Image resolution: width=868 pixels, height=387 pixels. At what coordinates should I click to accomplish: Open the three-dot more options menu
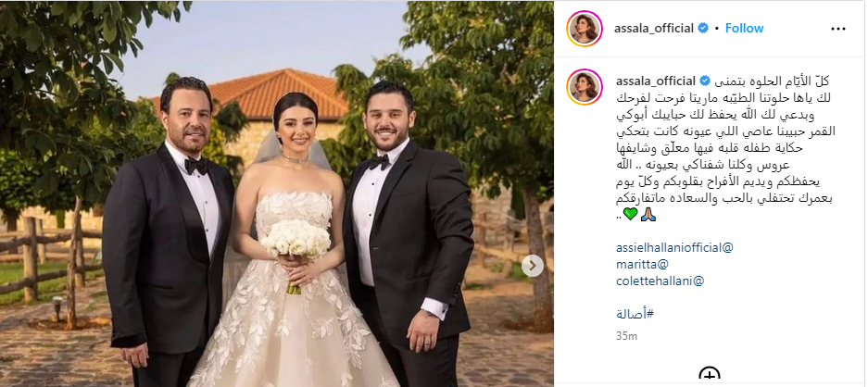pyautogui.click(x=838, y=28)
